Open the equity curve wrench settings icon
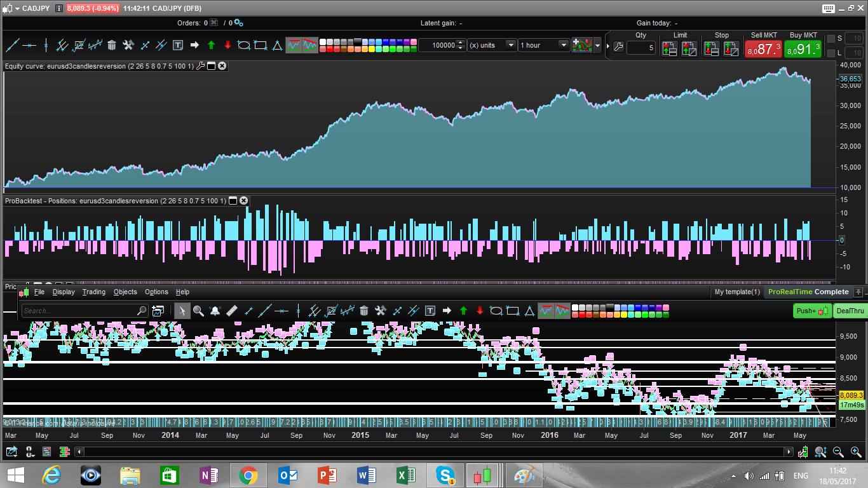The width and height of the screenshot is (868, 488). 201,66
